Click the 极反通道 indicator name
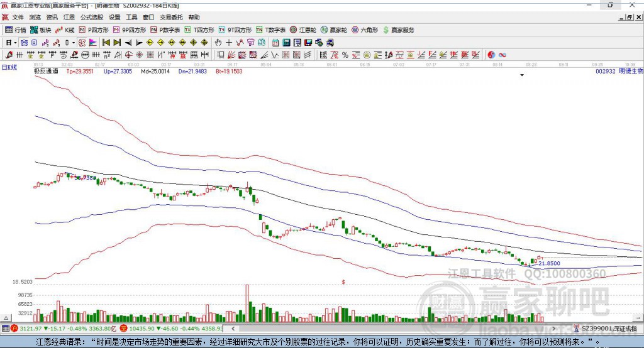The height and width of the screenshot is (348, 644). (46, 71)
